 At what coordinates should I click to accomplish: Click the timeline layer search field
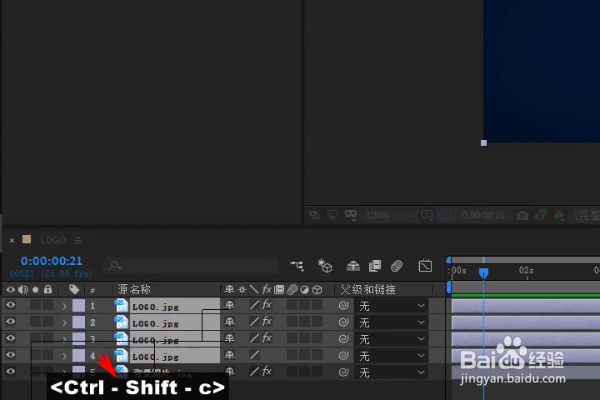[190, 265]
